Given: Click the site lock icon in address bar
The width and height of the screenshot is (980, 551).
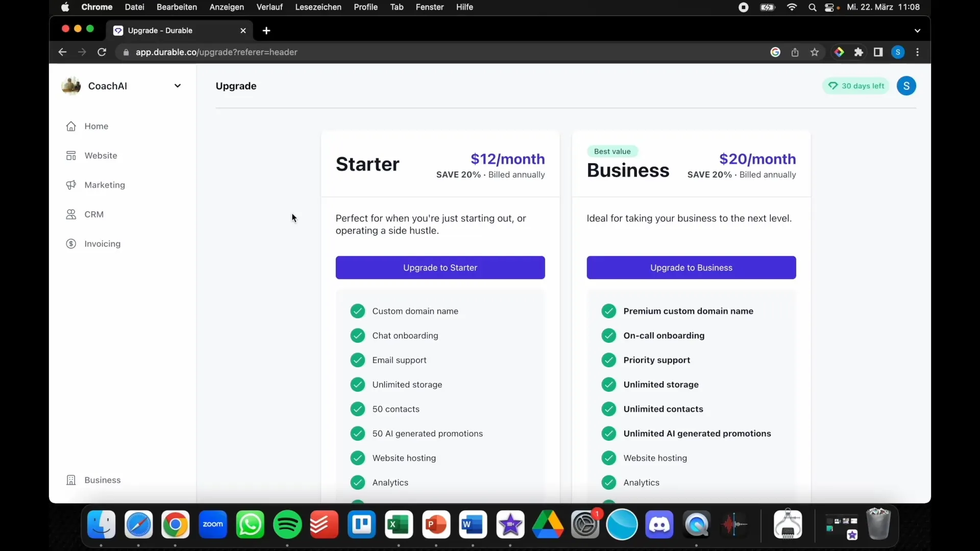Looking at the screenshot, I should pyautogui.click(x=126, y=52).
